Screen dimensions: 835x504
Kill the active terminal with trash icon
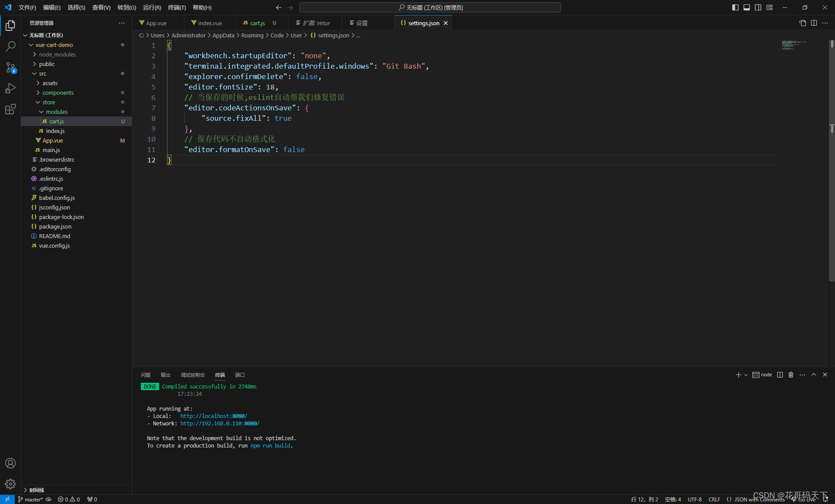coord(791,375)
